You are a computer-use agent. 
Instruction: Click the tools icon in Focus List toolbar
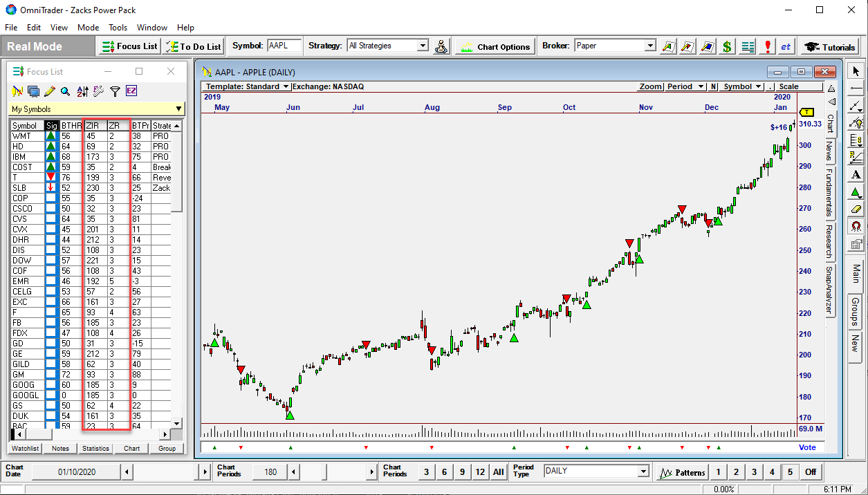click(x=98, y=91)
